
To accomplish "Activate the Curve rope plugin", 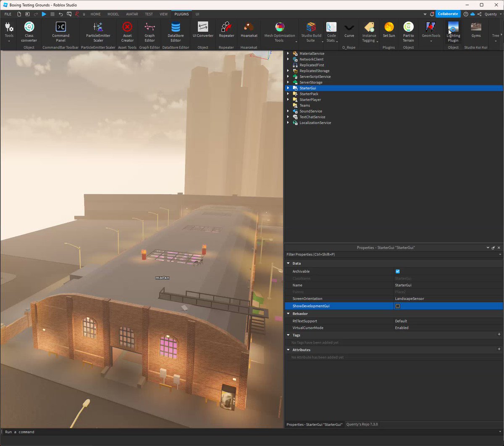I will coord(349,30).
